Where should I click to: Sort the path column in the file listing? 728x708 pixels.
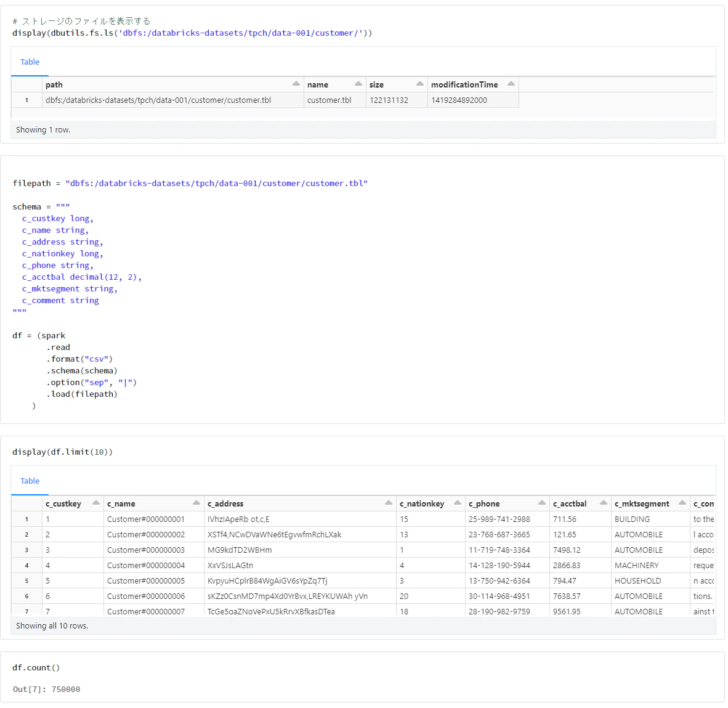[x=296, y=84]
